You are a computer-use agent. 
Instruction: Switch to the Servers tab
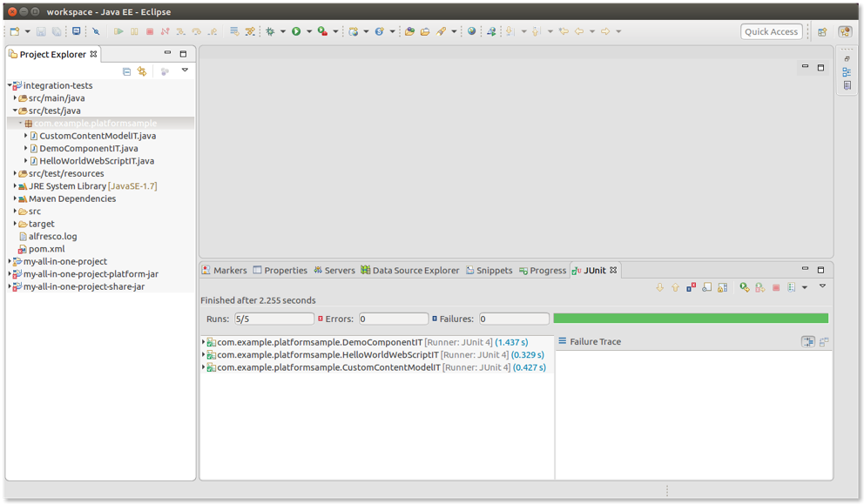click(334, 271)
